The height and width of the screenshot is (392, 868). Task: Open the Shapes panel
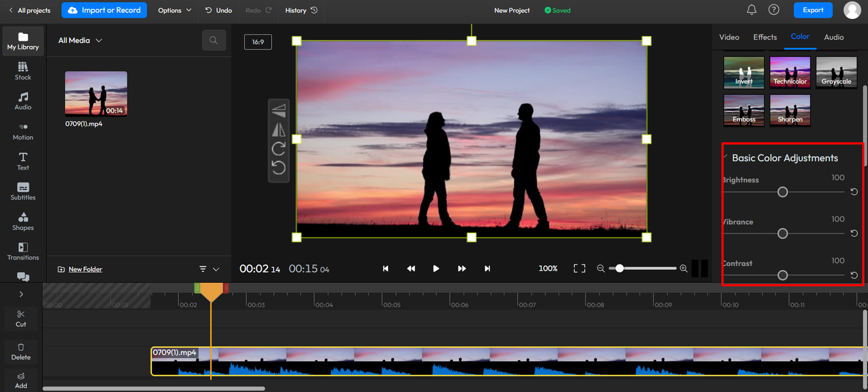click(x=23, y=221)
